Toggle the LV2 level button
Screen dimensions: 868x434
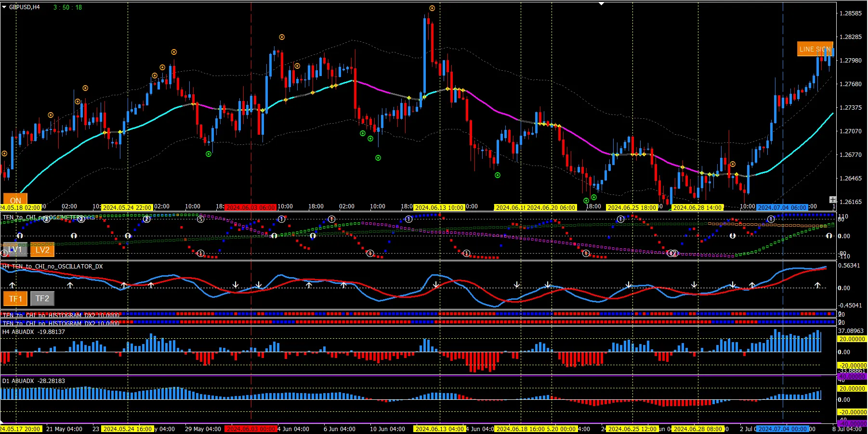pyautogui.click(x=42, y=250)
